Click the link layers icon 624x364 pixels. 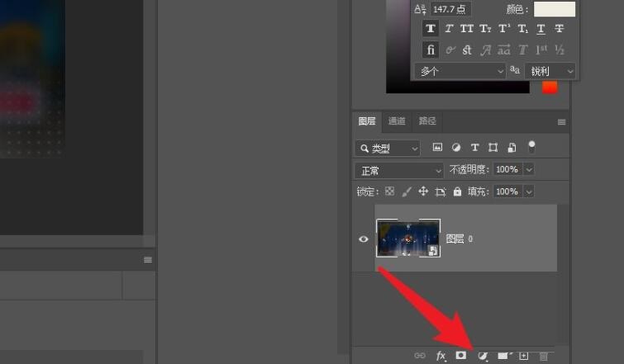[x=420, y=356]
